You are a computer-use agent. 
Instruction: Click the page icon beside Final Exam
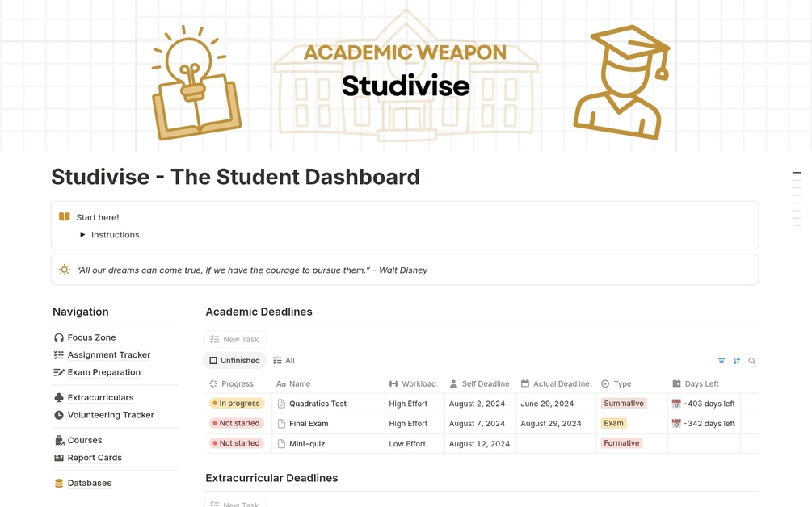(281, 424)
